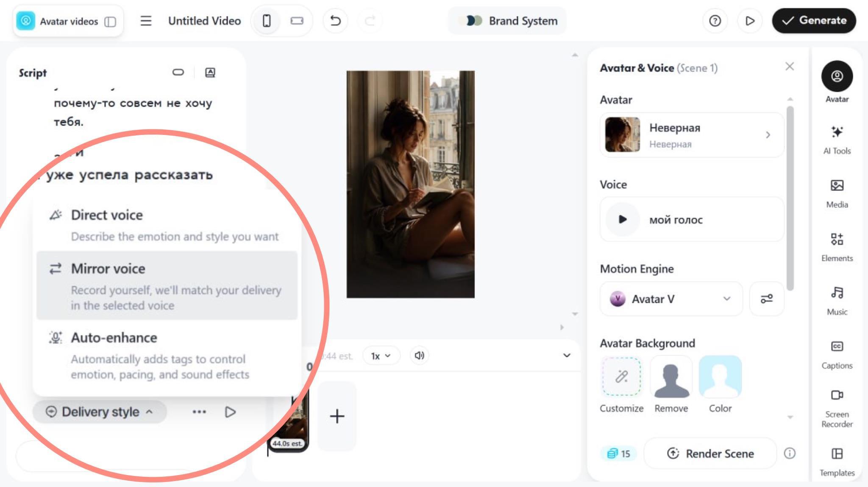
Task: Click the undo arrow in top toolbar
Action: [335, 21]
